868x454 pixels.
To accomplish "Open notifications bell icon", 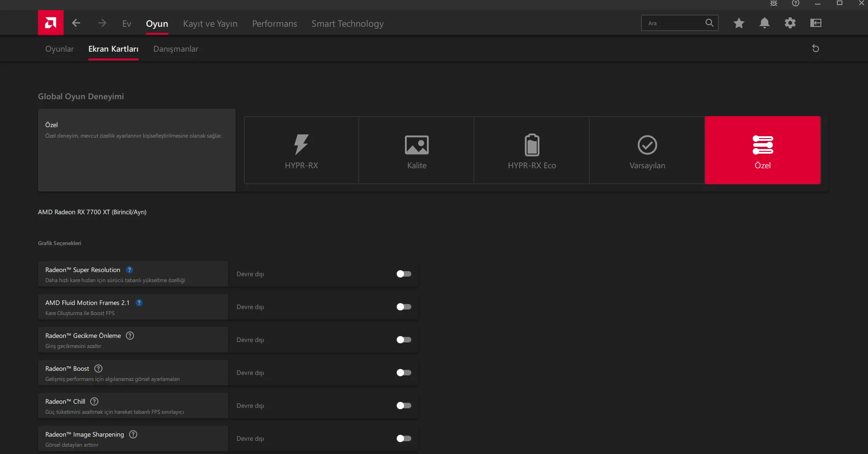I will pyautogui.click(x=764, y=23).
